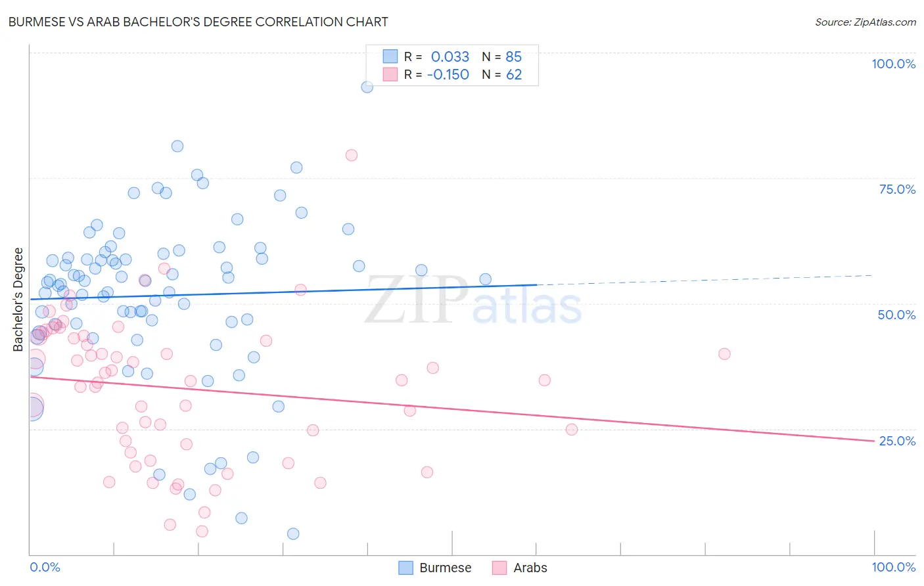
Task: Click the N = 85 statistic text
Action: [502, 56]
